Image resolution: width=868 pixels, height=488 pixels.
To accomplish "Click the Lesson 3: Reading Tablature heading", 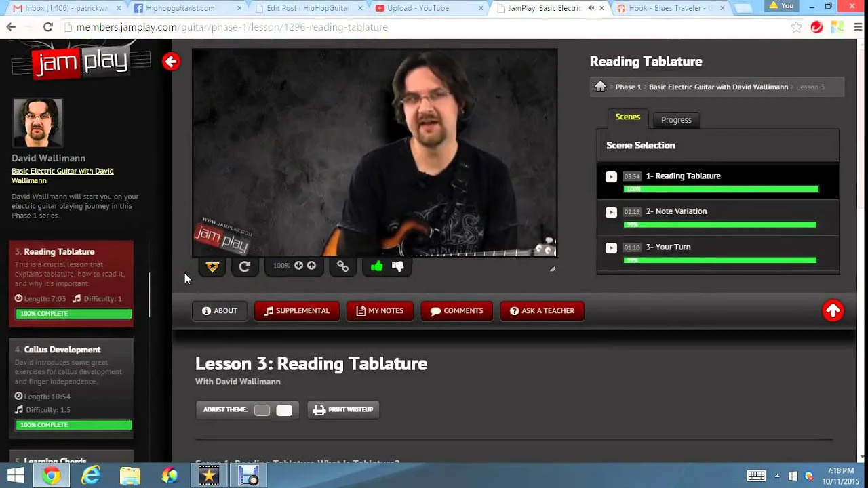I will tap(311, 364).
